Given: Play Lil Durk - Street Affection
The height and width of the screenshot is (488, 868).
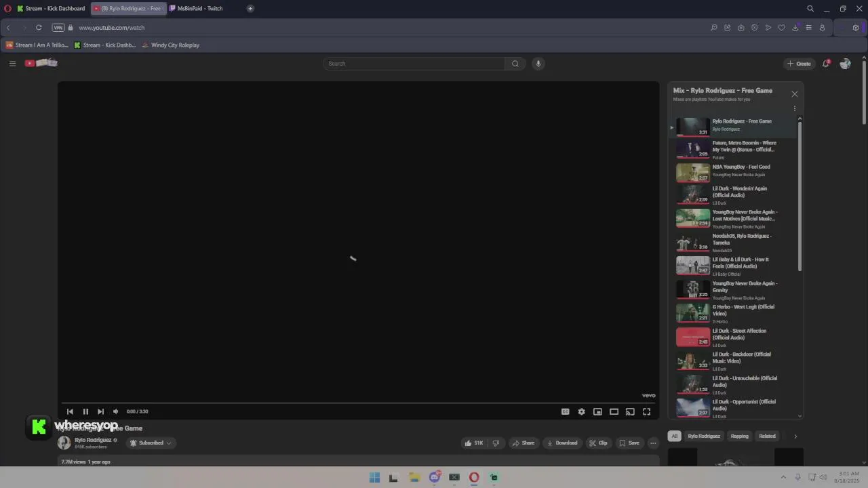Looking at the screenshot, I should pyautogui.click(x=732, y=338).
